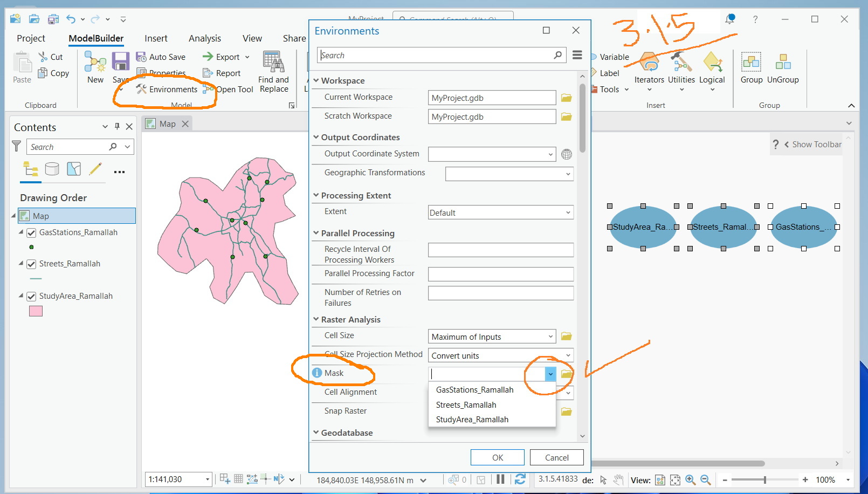Click OK in the Environments dialog
The image size is (868, 494).
coord(497,457)
